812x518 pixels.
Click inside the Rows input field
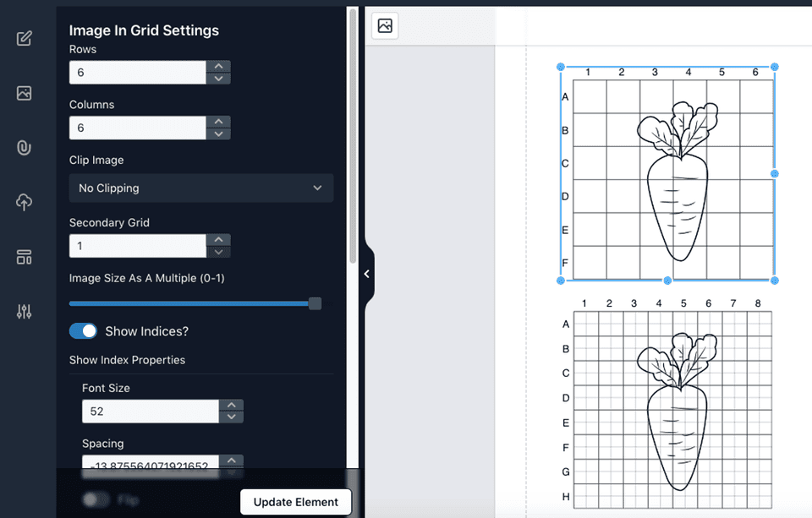tap(138, 73)
